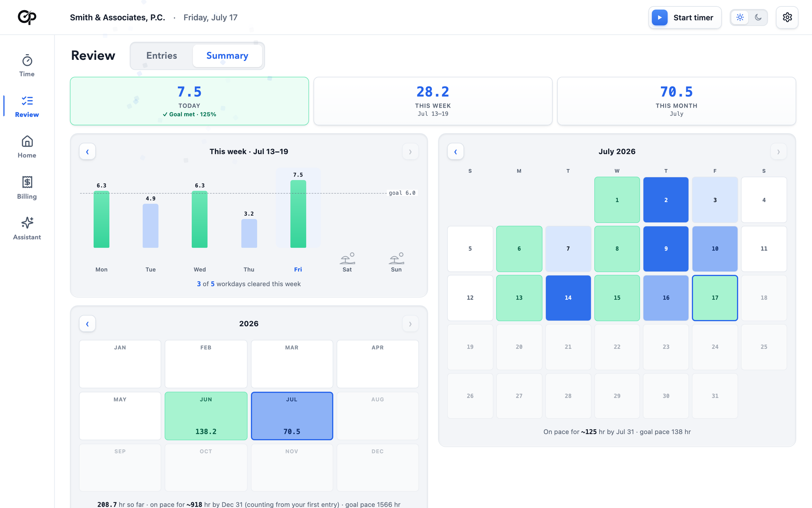Go to next year from 2026
Image resolution: width=812 pixels, height=508 pixels.
411,324
